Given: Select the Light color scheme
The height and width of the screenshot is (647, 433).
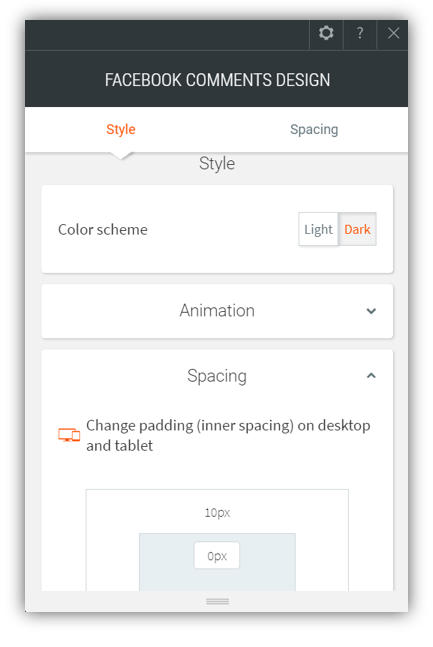Looking at the screenshot, I should click(x=318, y=229).
